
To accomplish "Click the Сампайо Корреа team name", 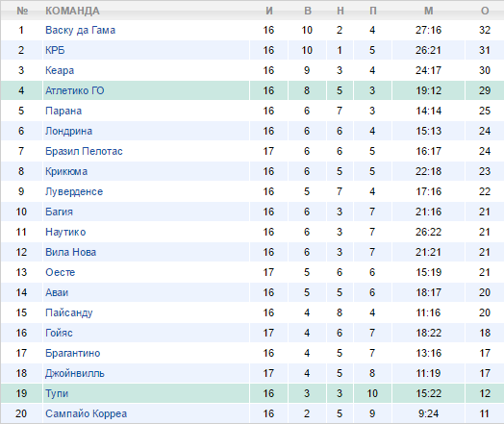I will coord(87,413).
